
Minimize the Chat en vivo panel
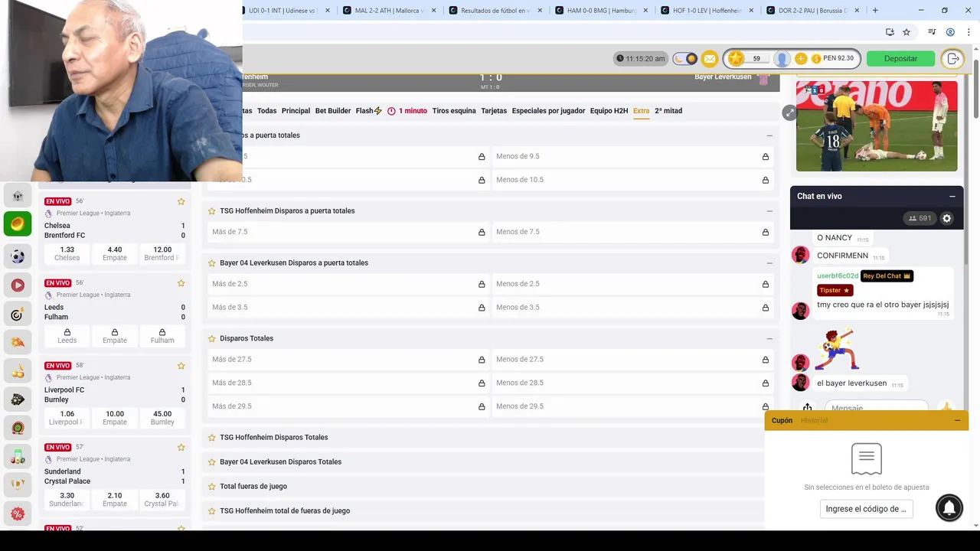click(x=952, y=196)
